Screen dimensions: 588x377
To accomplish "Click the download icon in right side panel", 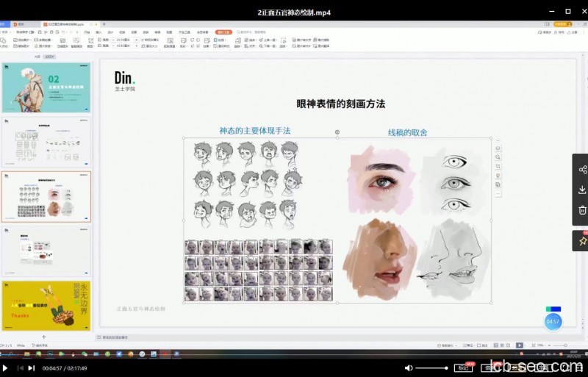I will (582, 190).
